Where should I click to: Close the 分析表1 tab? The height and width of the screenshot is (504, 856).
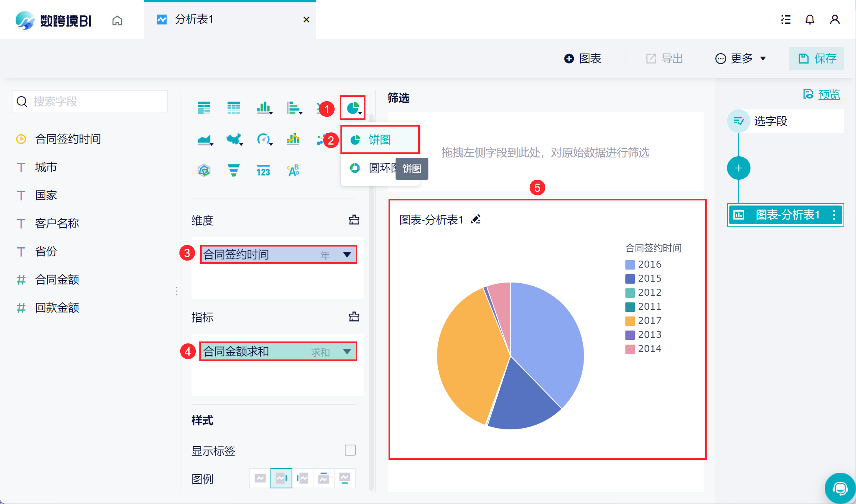coord(306,20)
